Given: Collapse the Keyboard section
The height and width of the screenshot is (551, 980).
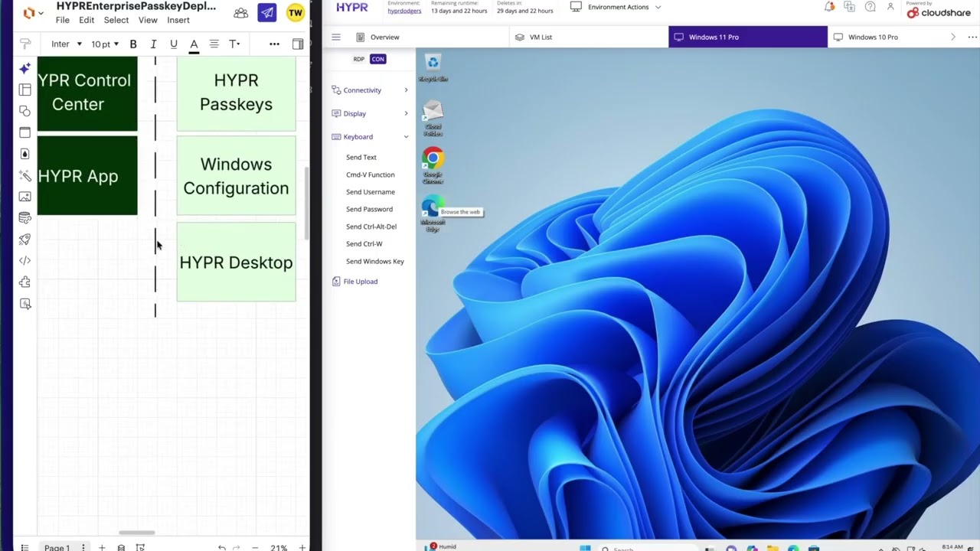Looking at the screenshot, I should (371, 137).
